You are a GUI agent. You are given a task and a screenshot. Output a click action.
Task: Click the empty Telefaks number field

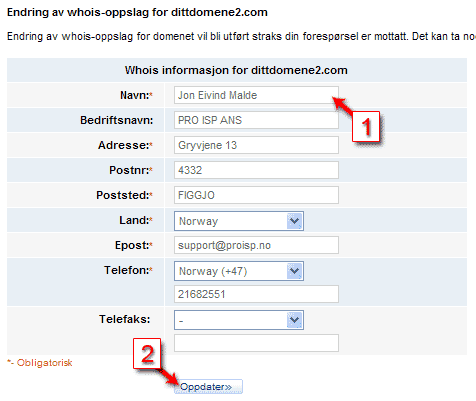tap(256, 343)
